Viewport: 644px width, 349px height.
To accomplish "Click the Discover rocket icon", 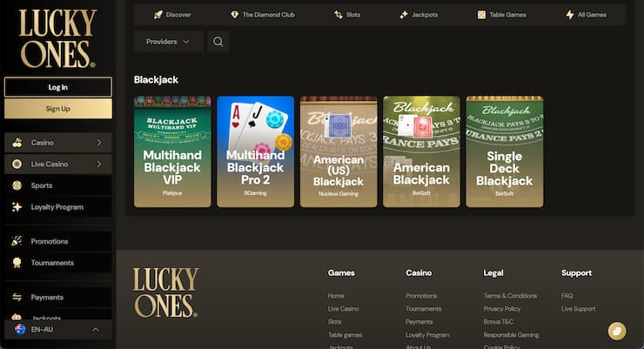I will tap(158, 15).
